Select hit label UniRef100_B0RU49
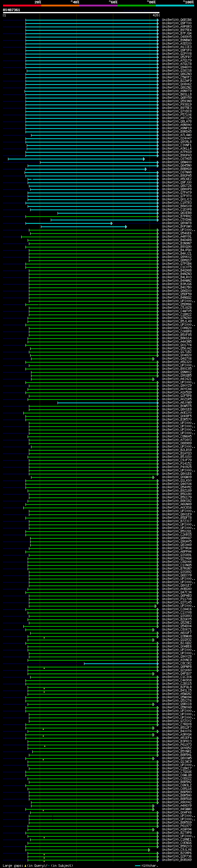197x868 pixels. tap(176, 860)
